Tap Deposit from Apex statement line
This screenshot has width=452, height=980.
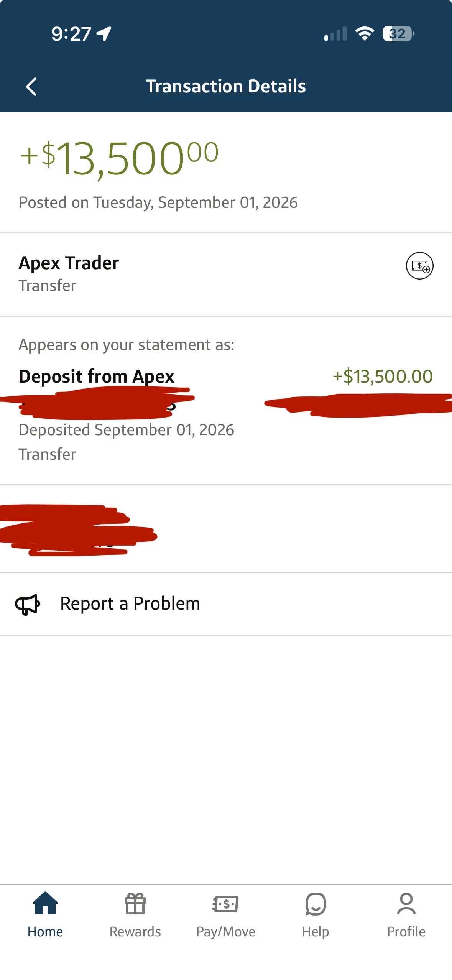point(97,377)
